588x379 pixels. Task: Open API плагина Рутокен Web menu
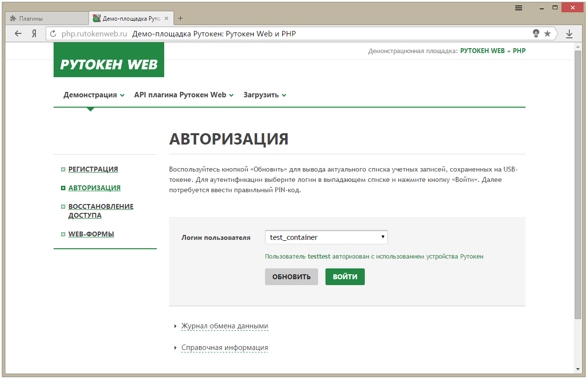(183, 95)
